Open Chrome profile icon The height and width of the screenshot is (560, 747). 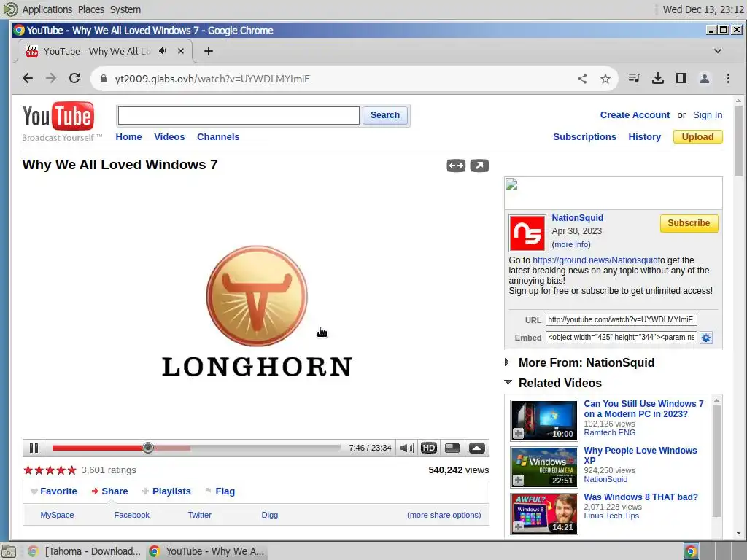pyautogui.click(x=705, y=79)
